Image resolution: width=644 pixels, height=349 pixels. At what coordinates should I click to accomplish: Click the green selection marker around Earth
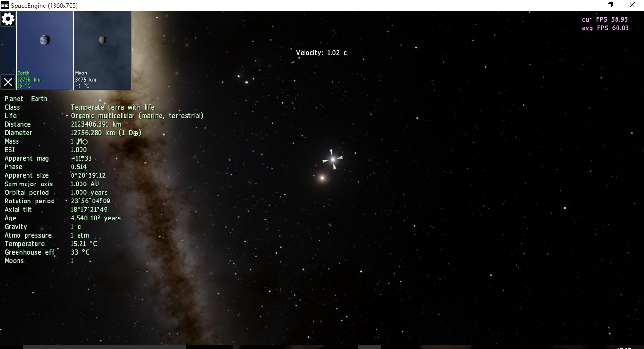coord(333,159)
